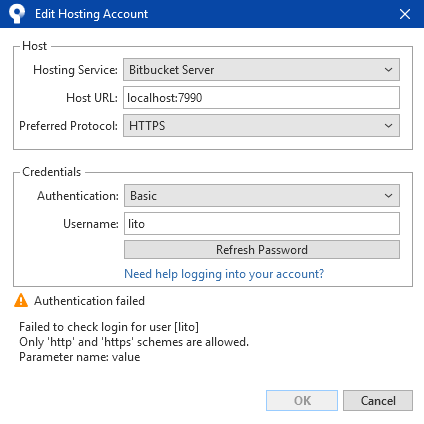
Task: Click the Sourcetree logo in title bar
Action: click(17, 14)
